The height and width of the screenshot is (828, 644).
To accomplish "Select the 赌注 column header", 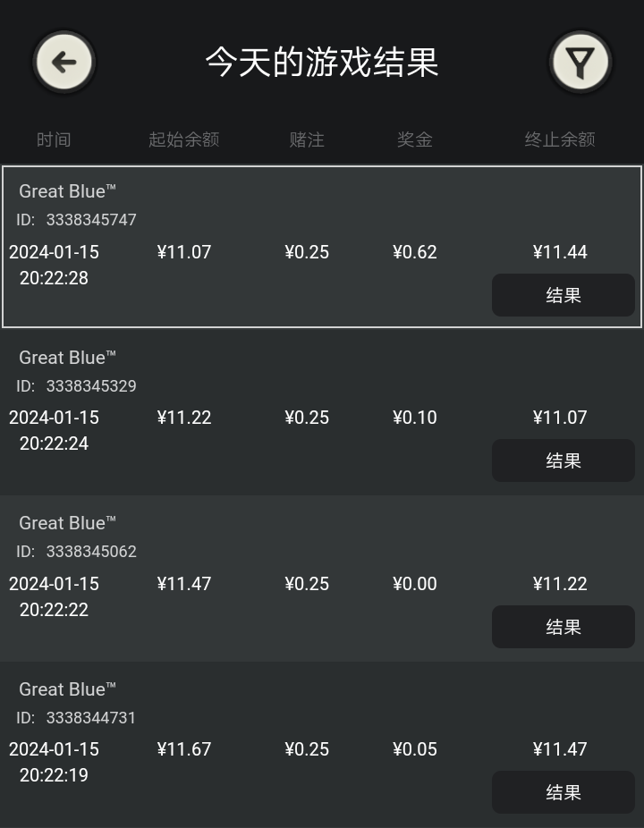I will pos(307,139).
